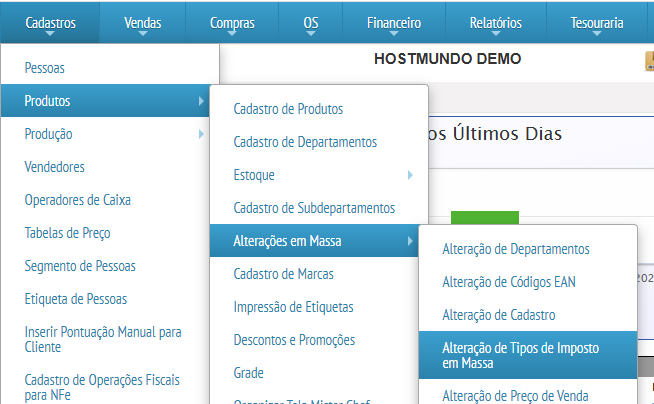This screenshot has height=404, width=654.
Task: Open Cadastro de Produtos
Action: (288, 109)
